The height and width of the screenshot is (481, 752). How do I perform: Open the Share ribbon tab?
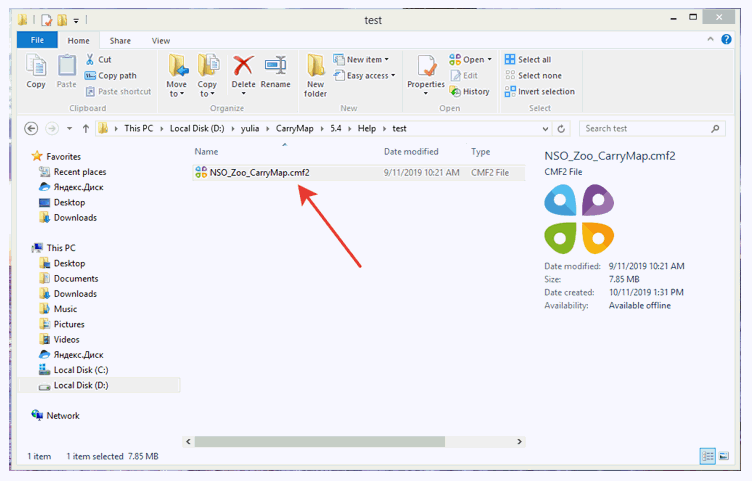pyautogui.click(x=120, y=40)
